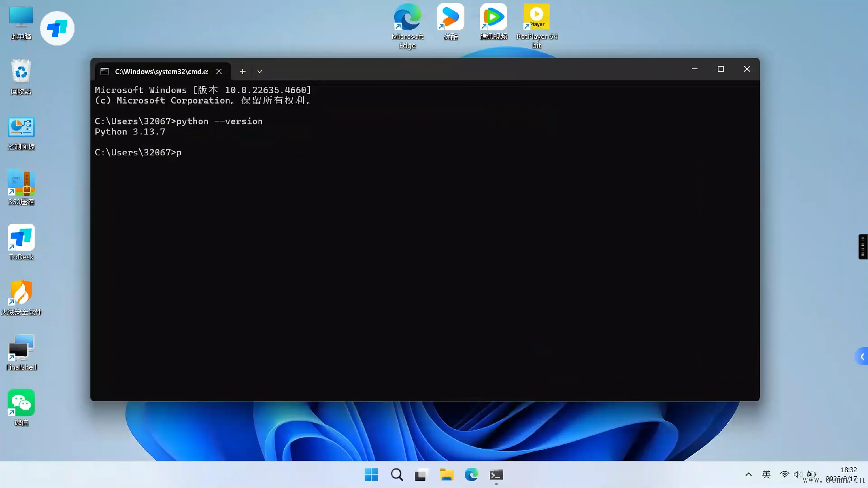Expand the terminal new-tab dropdown arrow

coord(259,71)
